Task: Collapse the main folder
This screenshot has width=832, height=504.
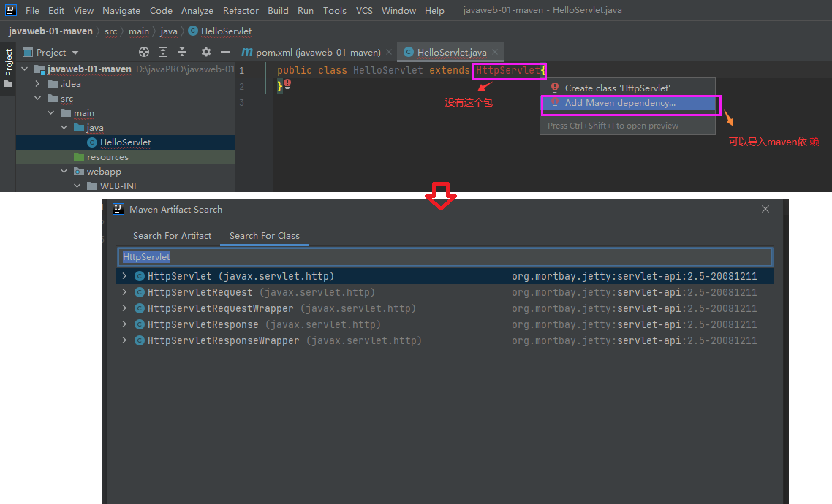Action: coord(51,113)
